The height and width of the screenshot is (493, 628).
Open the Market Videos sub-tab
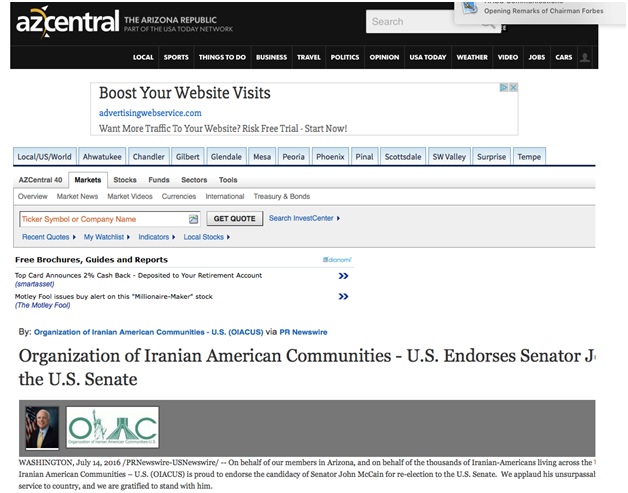130,196
